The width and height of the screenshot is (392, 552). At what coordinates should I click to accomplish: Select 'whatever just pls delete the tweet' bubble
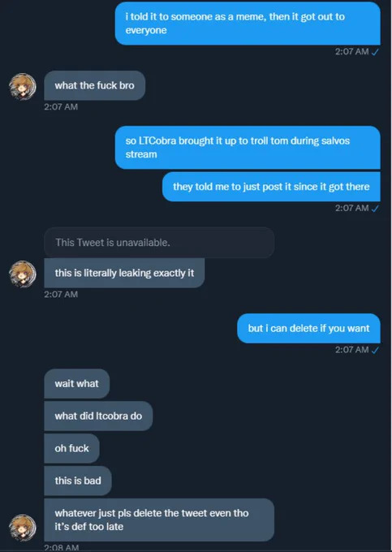click(159, 520)
